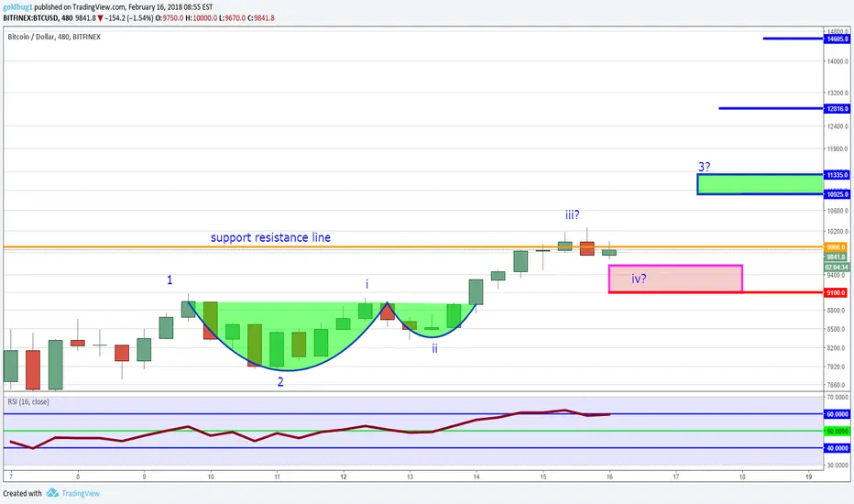Click the 40.0000 RSI level label

838,448
